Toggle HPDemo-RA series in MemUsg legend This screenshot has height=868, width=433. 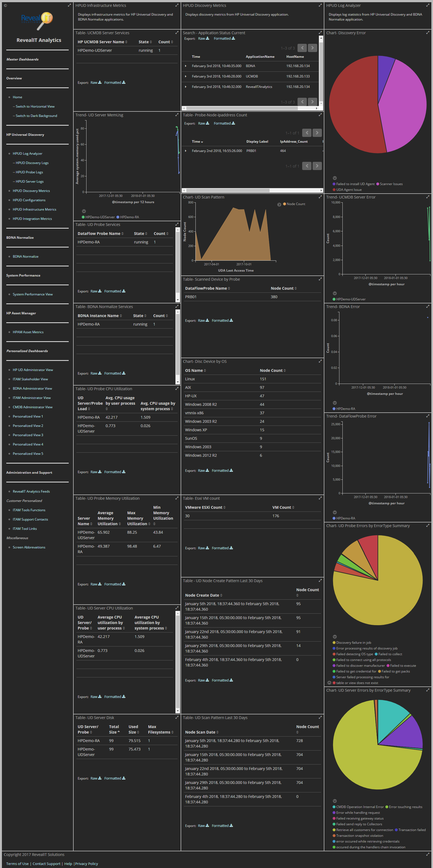tap(128, 217)
